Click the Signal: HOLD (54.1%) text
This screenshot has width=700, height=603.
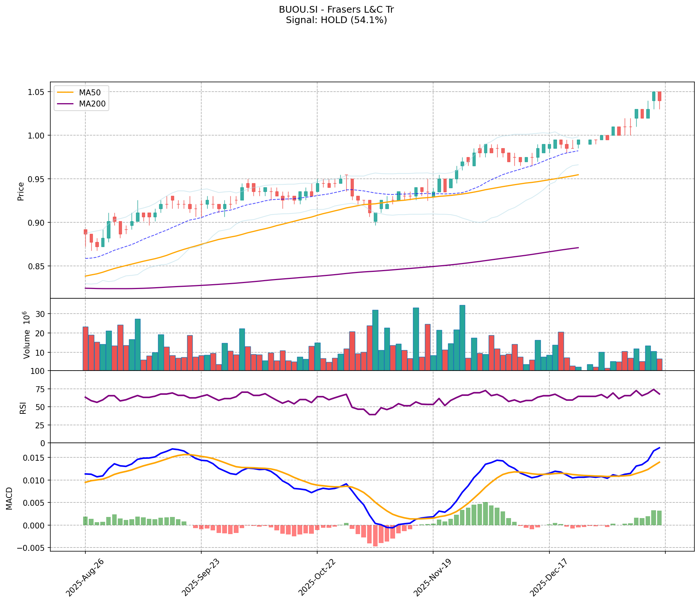pyautogui.click(x=336, y=20)
